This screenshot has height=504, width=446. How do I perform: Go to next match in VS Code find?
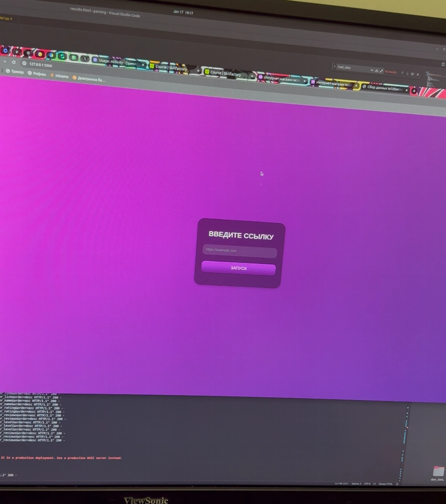pos(407,74)
